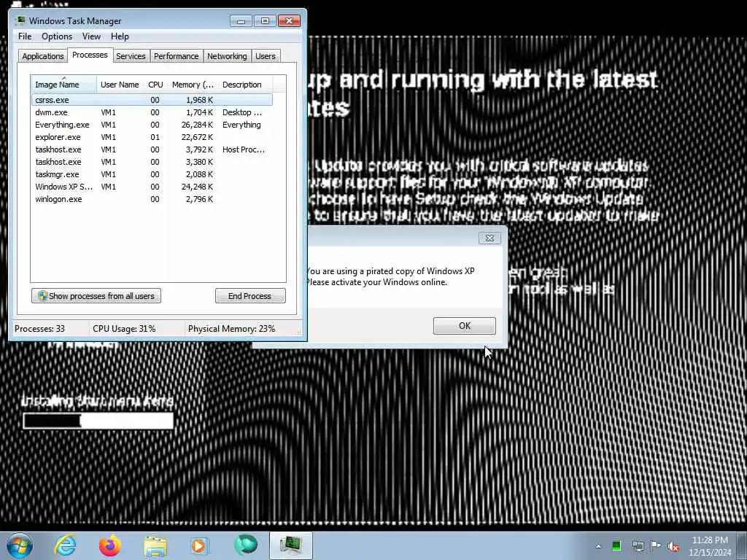Select the dwm.exe process
Screen dimensions: 747x560
coord(152,112)
